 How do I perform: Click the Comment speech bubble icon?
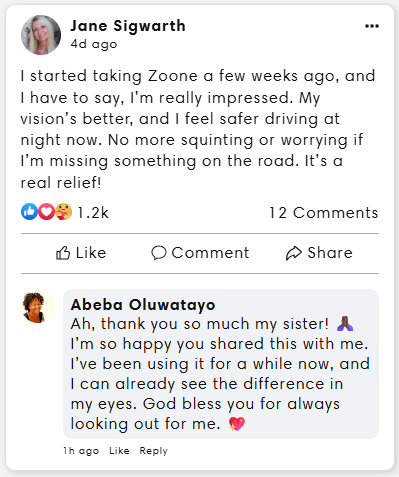coord(159,253)
